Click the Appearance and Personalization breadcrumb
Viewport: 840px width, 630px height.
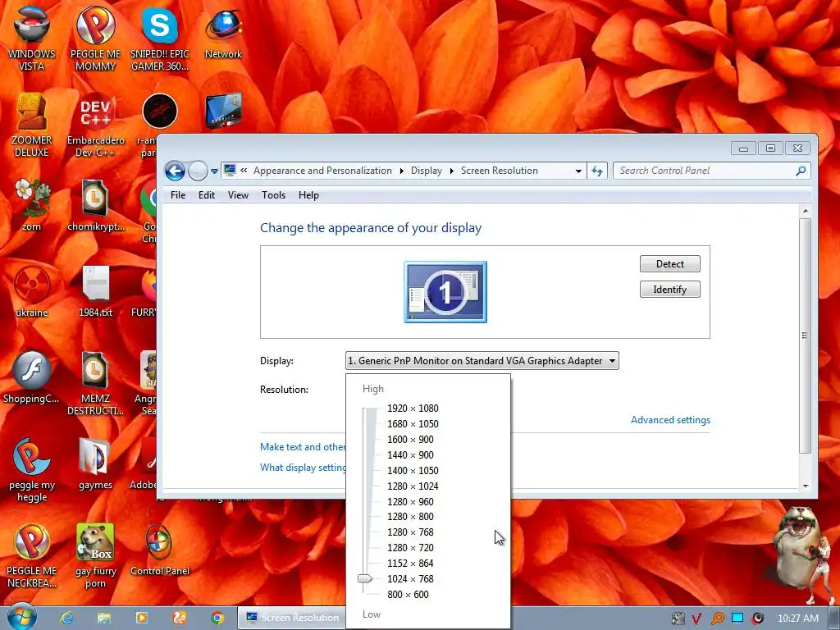322,171
